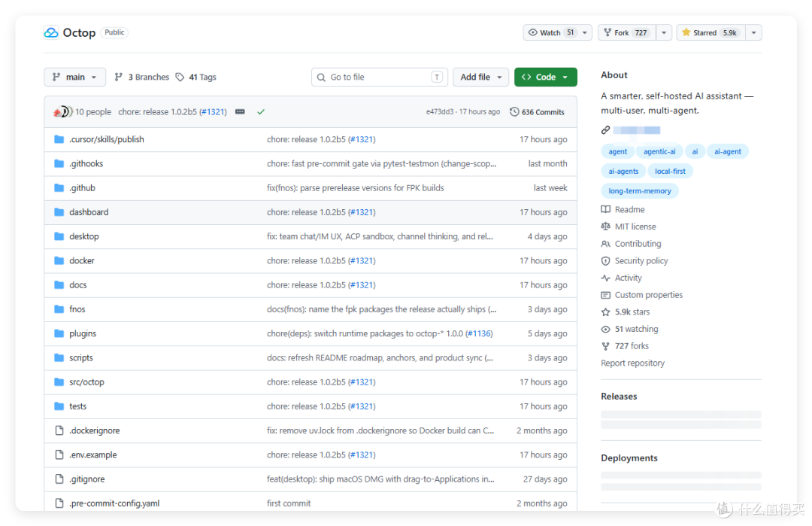Viewport: 812px width, 526px height.
Task: Expand the Fork dropdown arrow
Action: coord(664,32)
